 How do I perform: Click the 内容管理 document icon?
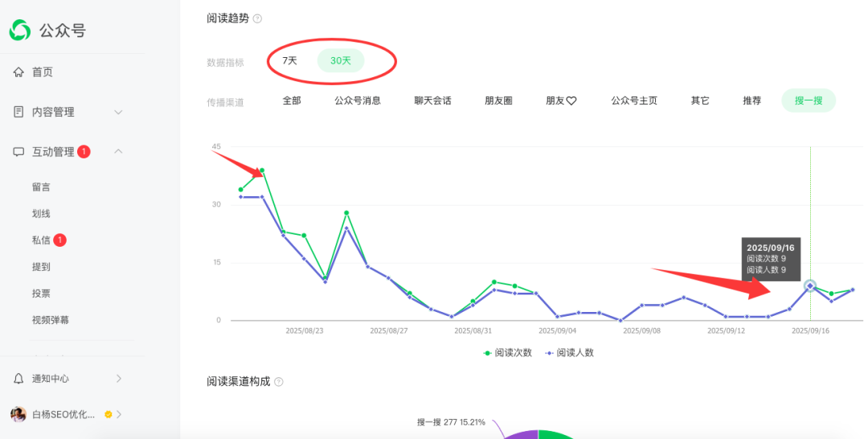click(x=18, y=112)
